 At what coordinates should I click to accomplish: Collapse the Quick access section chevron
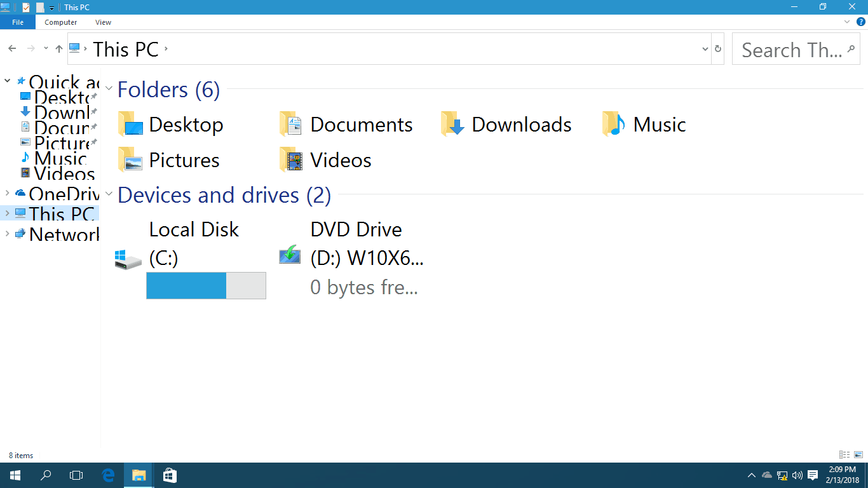[x=7, y=81]
